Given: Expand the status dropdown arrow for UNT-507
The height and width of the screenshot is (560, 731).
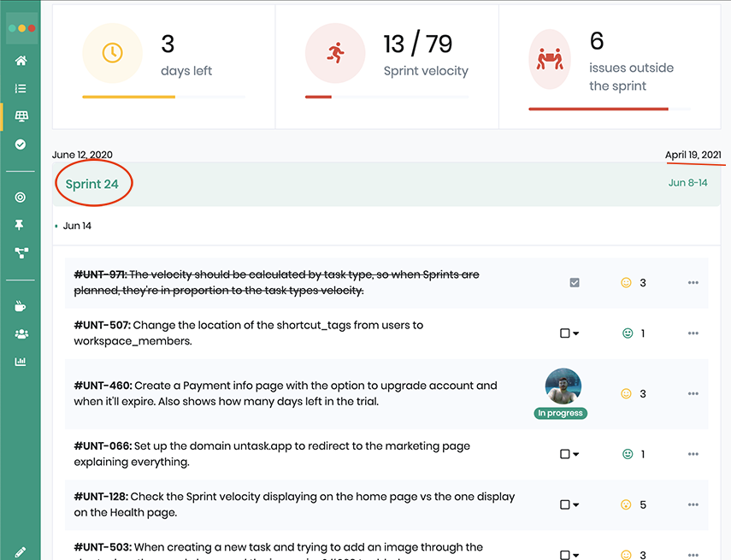Looking at the screenshot, I should (575, 333).
